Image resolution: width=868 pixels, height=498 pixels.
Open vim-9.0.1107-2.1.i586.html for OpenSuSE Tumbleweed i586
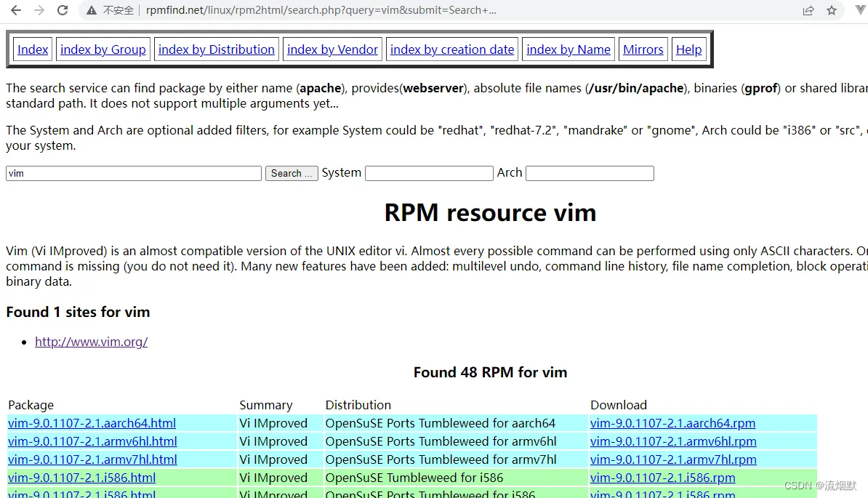point(82,478)
